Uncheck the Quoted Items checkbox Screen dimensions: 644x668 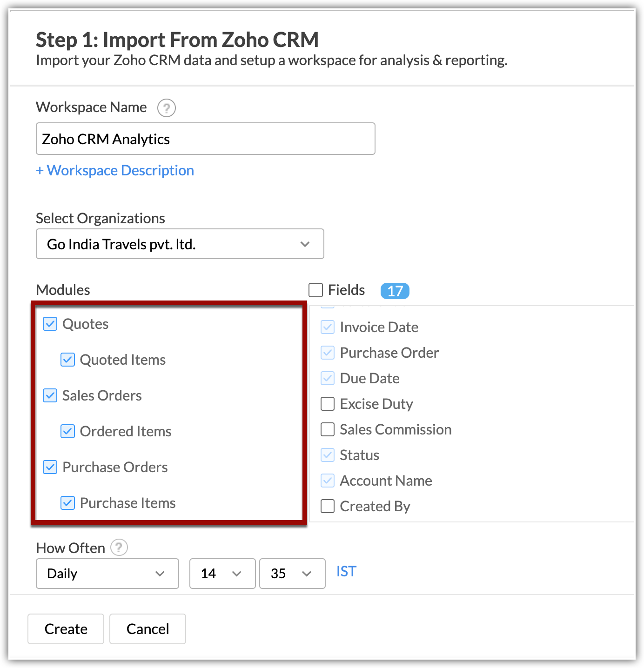click(x=67, y=360)
